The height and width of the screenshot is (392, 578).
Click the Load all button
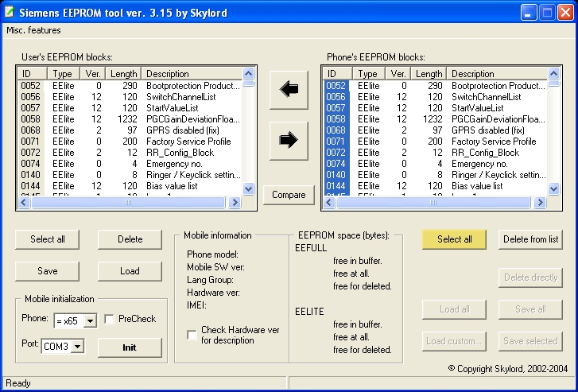454,309
